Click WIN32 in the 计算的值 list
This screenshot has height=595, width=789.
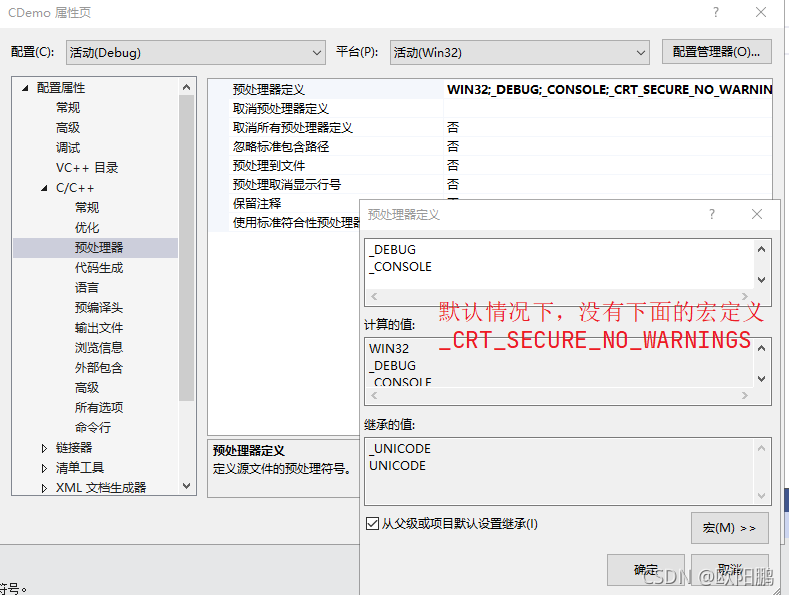click(389, 348)
